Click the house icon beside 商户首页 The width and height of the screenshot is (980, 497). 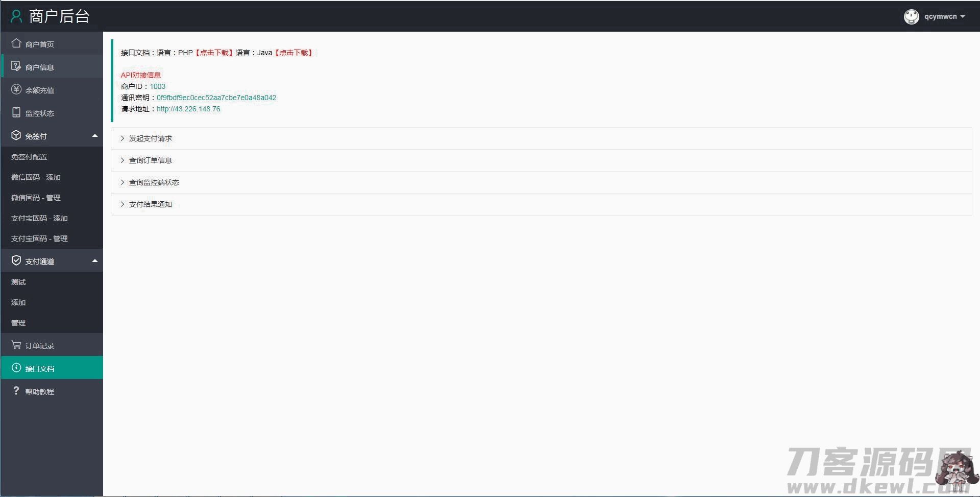pyautogui.click(x=16, y=43)
